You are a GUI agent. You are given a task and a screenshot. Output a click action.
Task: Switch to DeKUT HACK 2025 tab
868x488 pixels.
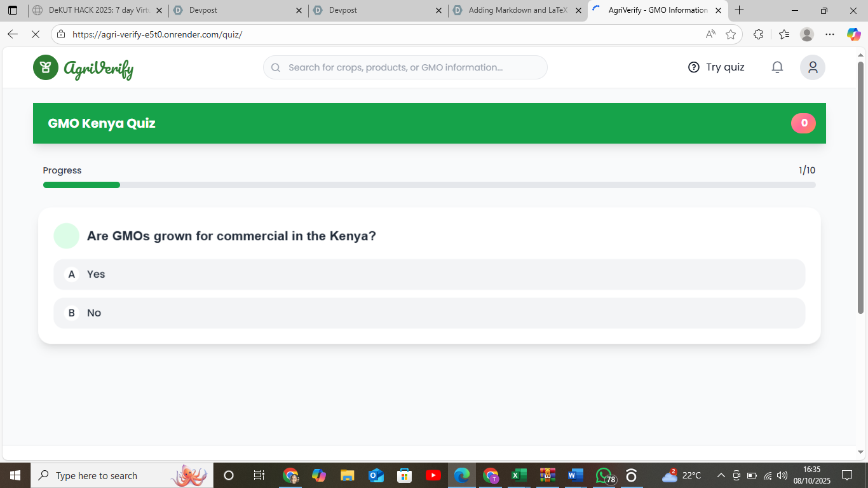tap(97, 10)
